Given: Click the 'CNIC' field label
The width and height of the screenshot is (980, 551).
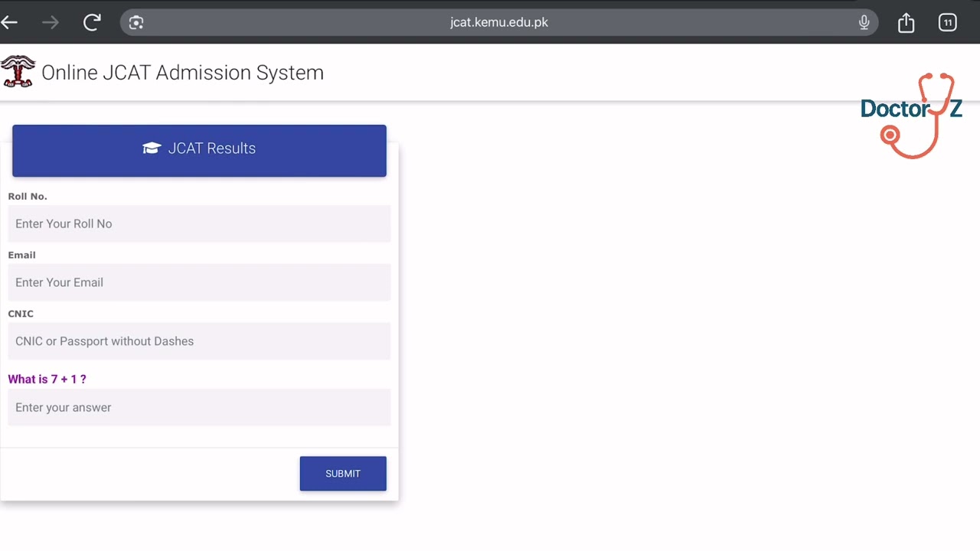Looking at the screenshot, I should coord(21,314).
